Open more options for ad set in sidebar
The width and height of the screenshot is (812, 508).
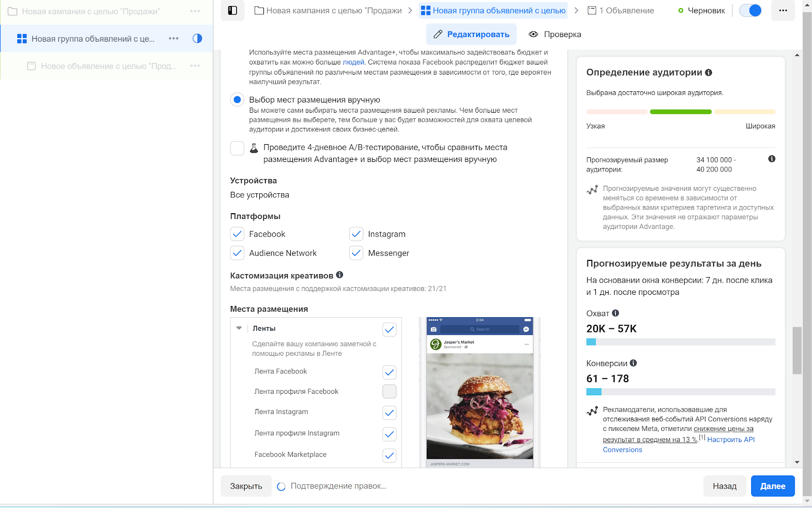click(x=174, y=39)
